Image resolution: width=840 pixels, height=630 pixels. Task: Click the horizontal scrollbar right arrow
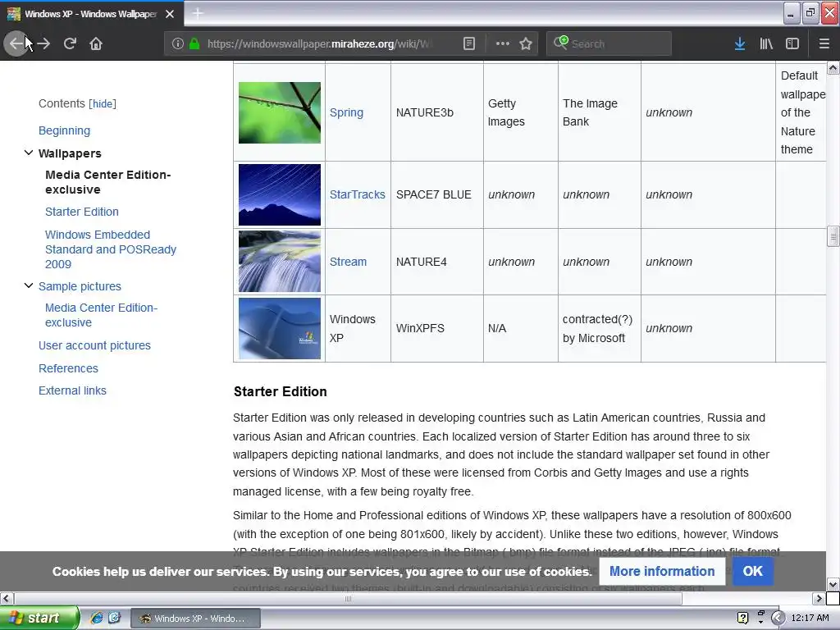click(819, 598)
